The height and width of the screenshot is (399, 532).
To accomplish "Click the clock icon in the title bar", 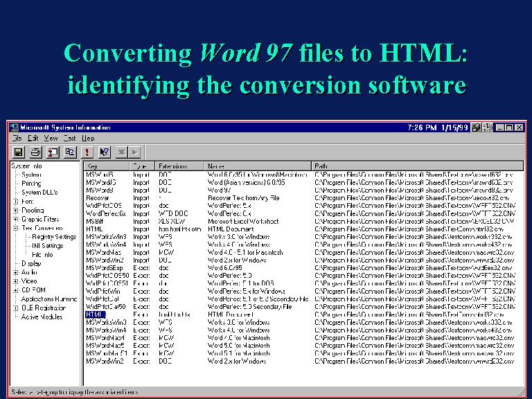I will click(x=487, y=127).
